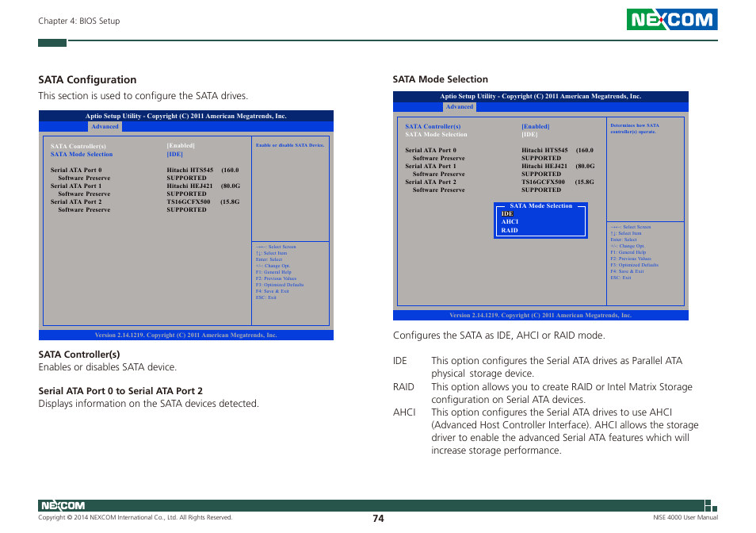756x533 pixels.
Task: Click the 'SATA Controller(s)' bold subheading
Action: [x=79, y=355]
